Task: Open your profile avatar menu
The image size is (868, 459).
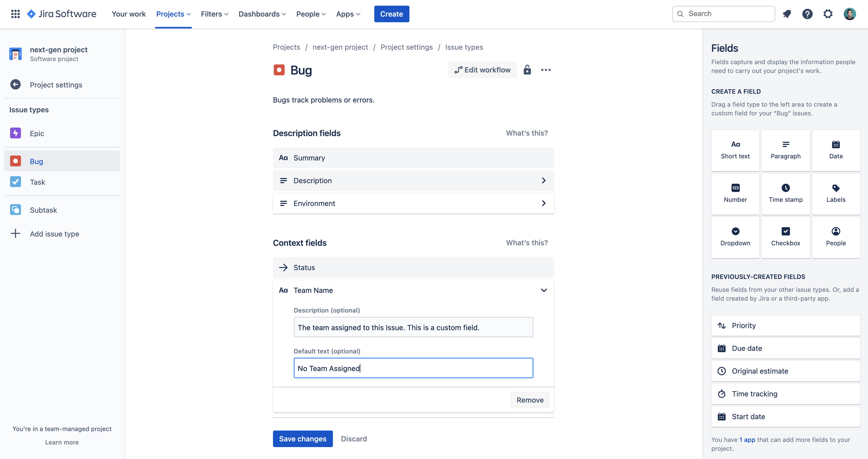Action: click(x=850, y=14)
